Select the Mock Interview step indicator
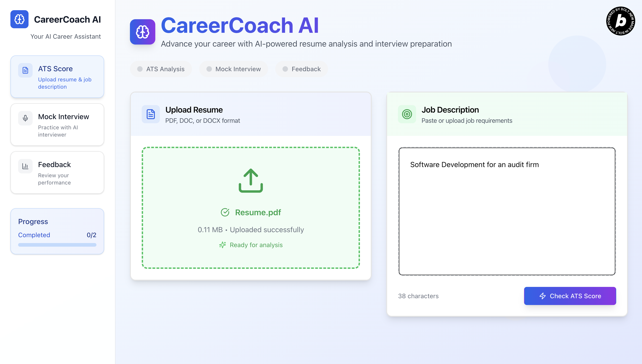642x364 pixels. pyautogui.click(x=234, y=69)
